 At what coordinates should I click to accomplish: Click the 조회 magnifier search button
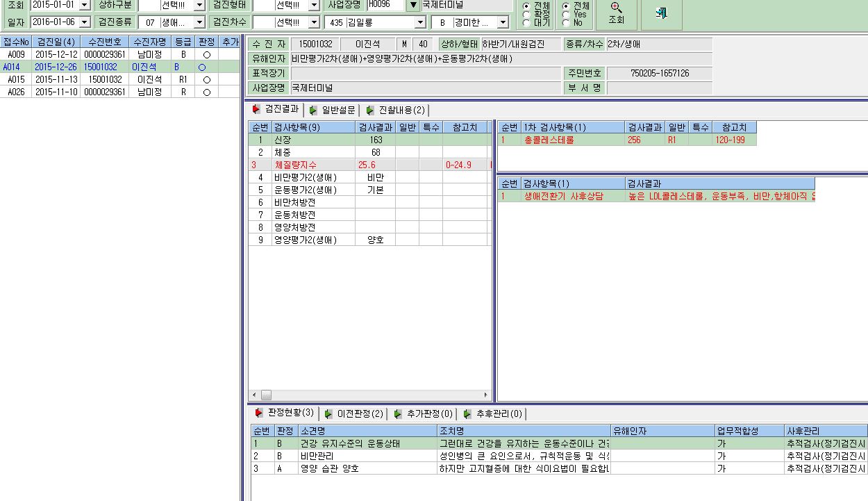coord(617,14)
